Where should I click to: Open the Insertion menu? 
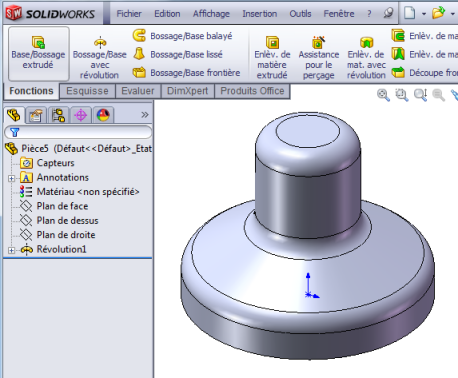click(x=260, y=14)
